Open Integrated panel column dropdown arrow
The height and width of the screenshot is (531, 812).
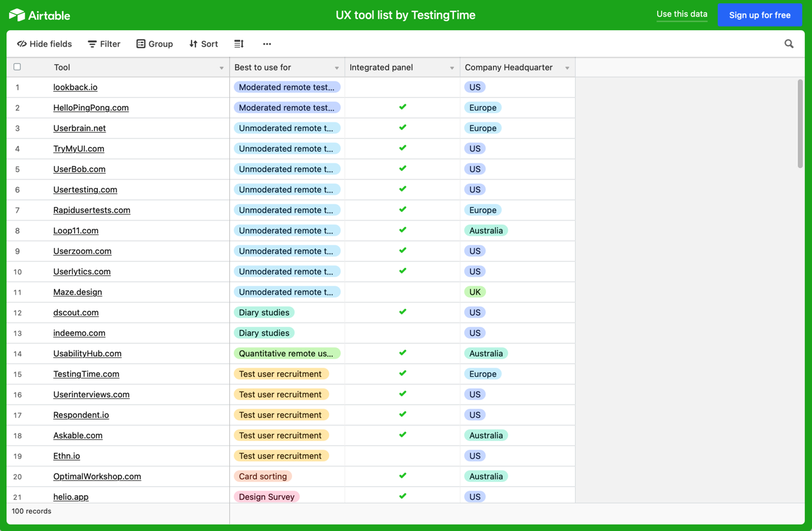click(x=452, y=68)
